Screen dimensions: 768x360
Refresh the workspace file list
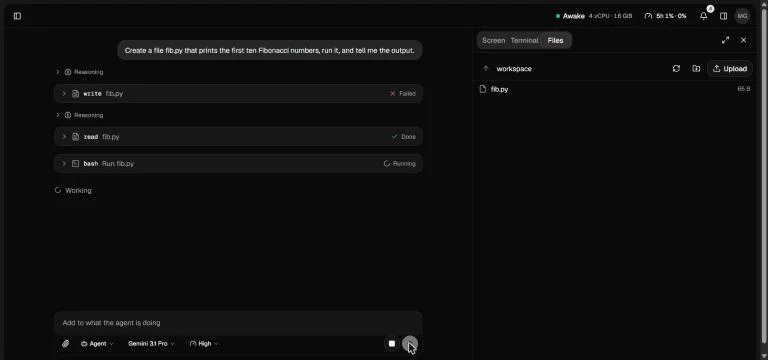point(676,69)
